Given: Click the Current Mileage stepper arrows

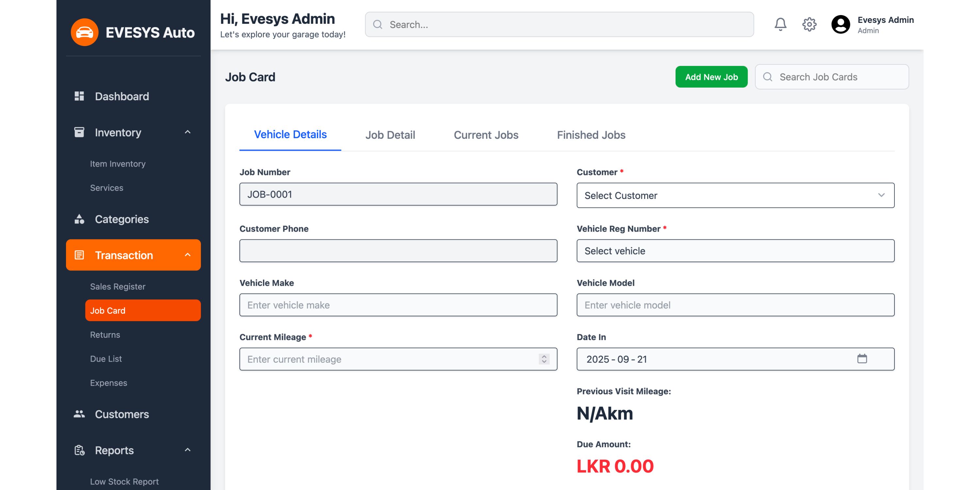Looking at the screenshot, I should coord(544,359).
